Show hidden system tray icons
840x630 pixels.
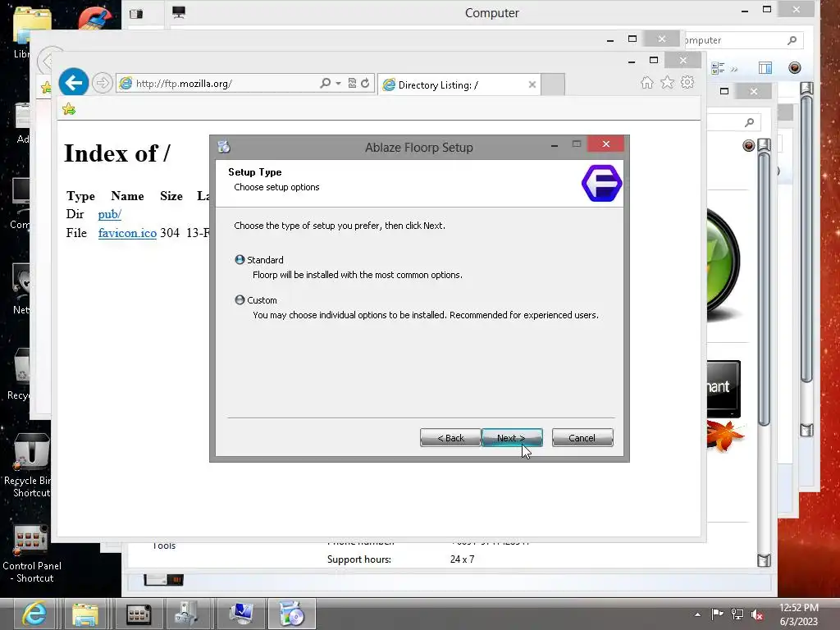[697, 614]
